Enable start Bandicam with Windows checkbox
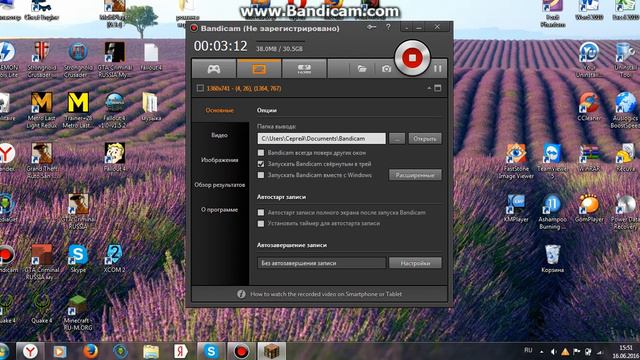The height and width of the screenshot is (360, 640). pyautogui.click(x=261, y=175)
